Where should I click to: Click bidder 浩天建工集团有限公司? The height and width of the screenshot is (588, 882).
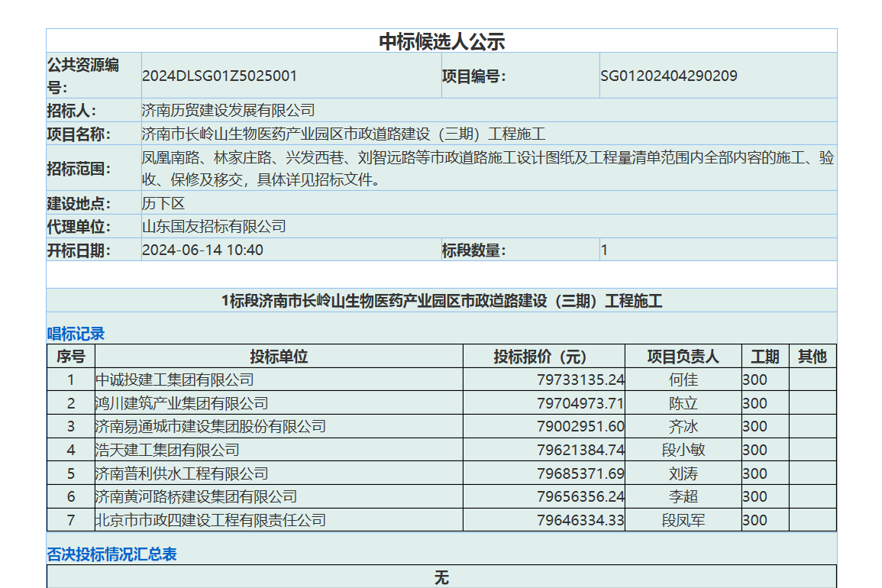pos(168,450)
